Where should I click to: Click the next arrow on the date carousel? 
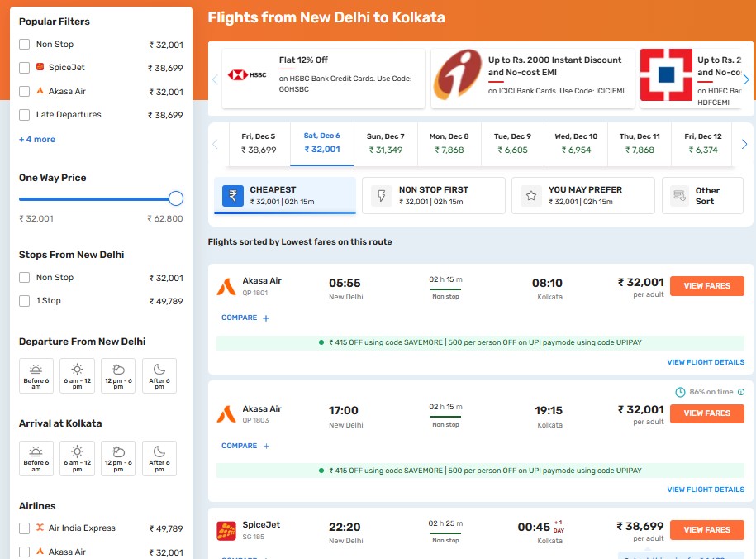click(745, 145)
